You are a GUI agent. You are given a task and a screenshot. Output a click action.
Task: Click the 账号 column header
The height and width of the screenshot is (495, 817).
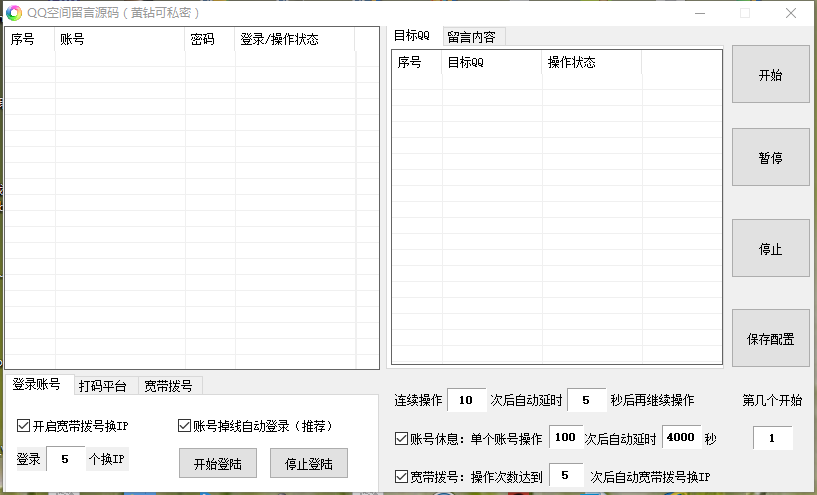pyautogui.click(x=120, y=39)
